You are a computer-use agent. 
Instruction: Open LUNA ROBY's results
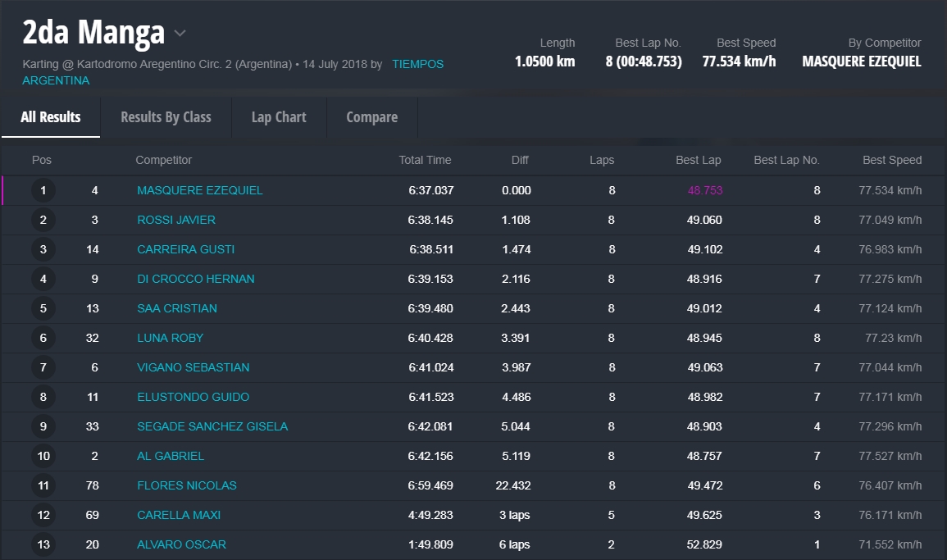tap(170, 338)
